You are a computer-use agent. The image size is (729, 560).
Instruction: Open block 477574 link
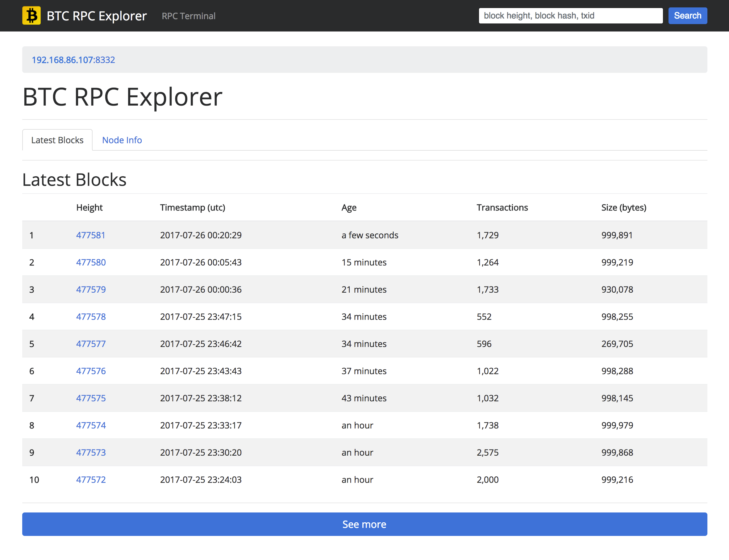coord(91,425)
